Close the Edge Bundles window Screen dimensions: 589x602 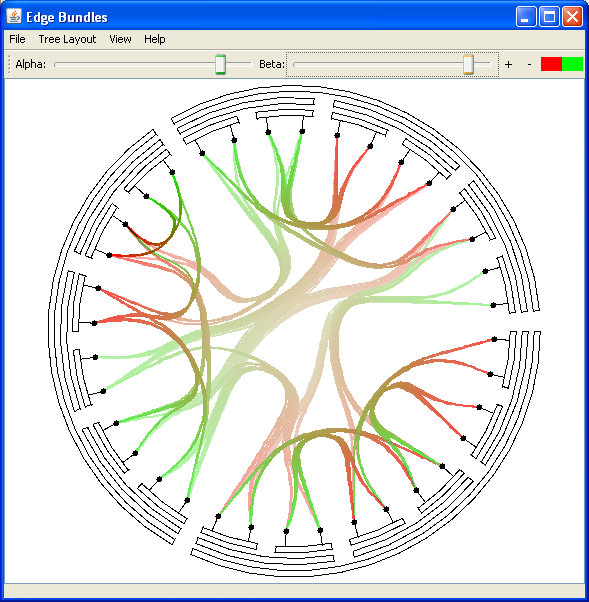pyautogui.click(x=572, y=17)
